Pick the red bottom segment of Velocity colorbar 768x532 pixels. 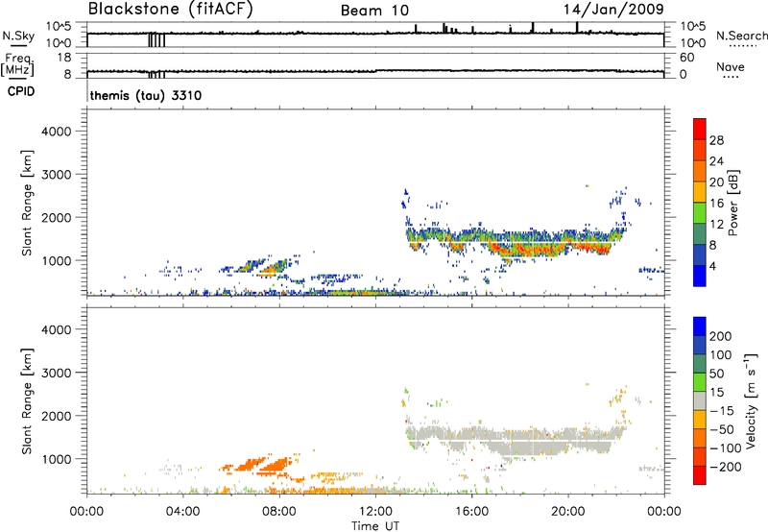coord(700,475)
